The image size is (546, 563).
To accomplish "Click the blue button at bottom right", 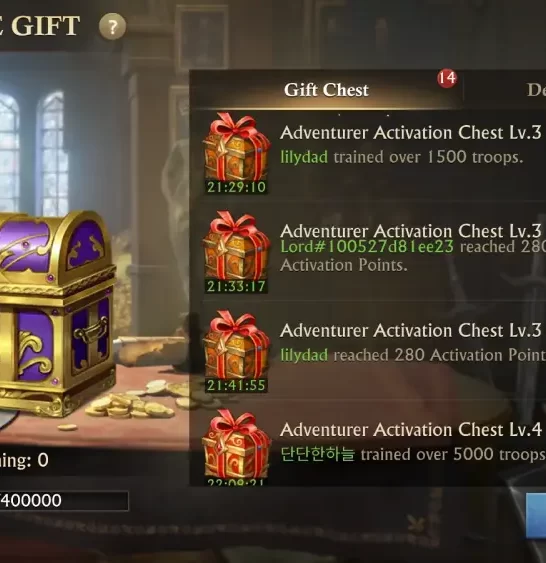I will pos(536,515).
